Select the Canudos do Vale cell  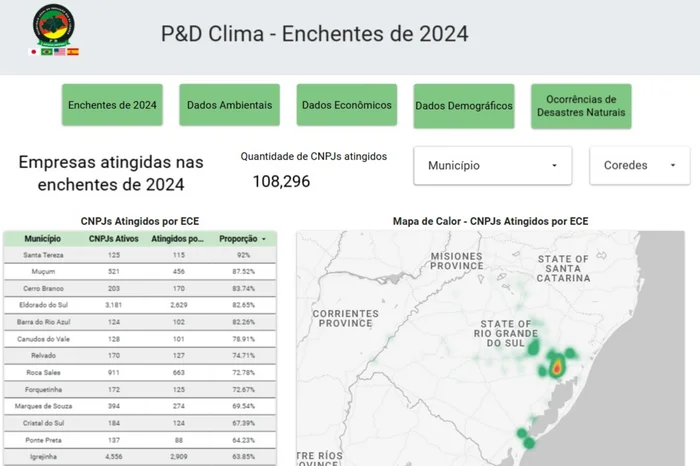[43, 339]
